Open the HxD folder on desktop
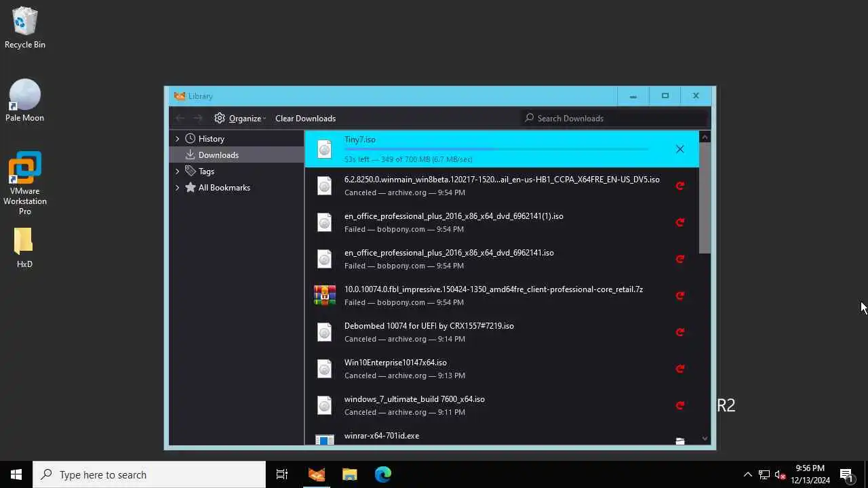The height and width of the screenshot is (488, 868). click(x=24, y=248)
